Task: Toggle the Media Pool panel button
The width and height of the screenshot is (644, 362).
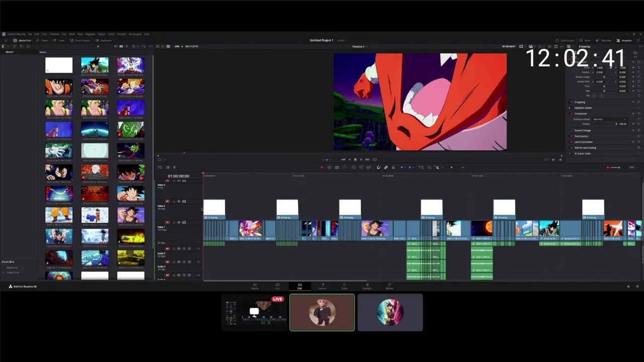Action: pos(22,40)
